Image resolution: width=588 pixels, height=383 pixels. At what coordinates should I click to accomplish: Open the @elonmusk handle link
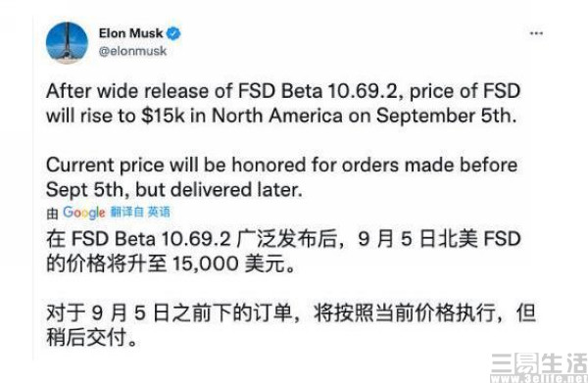point(132,51)
